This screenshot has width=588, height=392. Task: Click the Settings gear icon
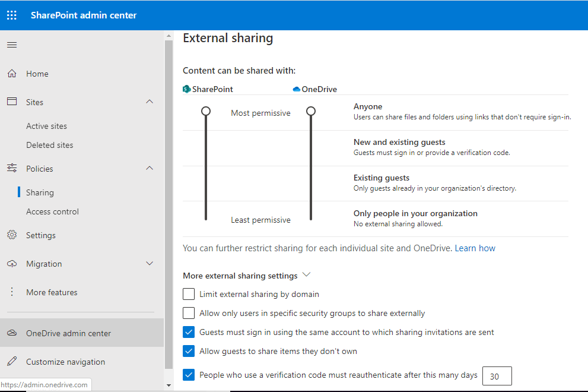click(12, 235)
